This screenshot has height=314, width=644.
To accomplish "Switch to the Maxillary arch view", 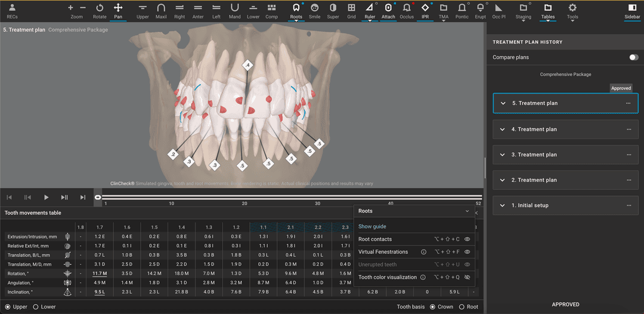I will click(161, 8).
